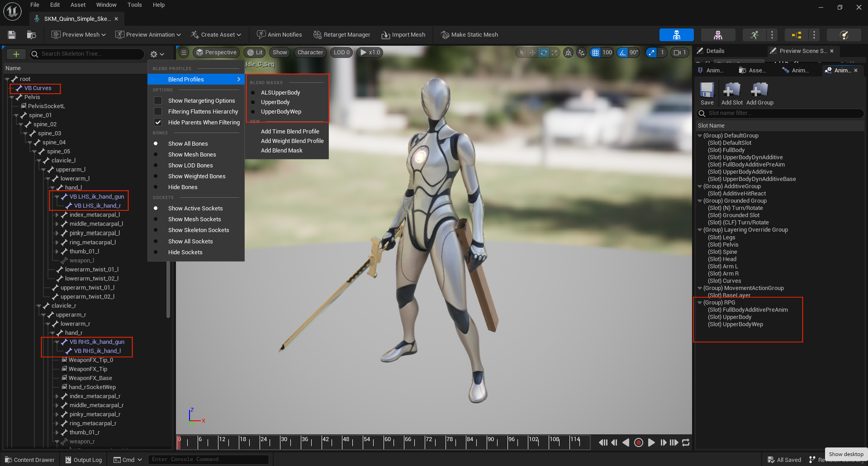Toggle Filtering Flattens Hierarchy checkbox
Image resolution: width=868 pixels, height=466 pixels.
158,111
